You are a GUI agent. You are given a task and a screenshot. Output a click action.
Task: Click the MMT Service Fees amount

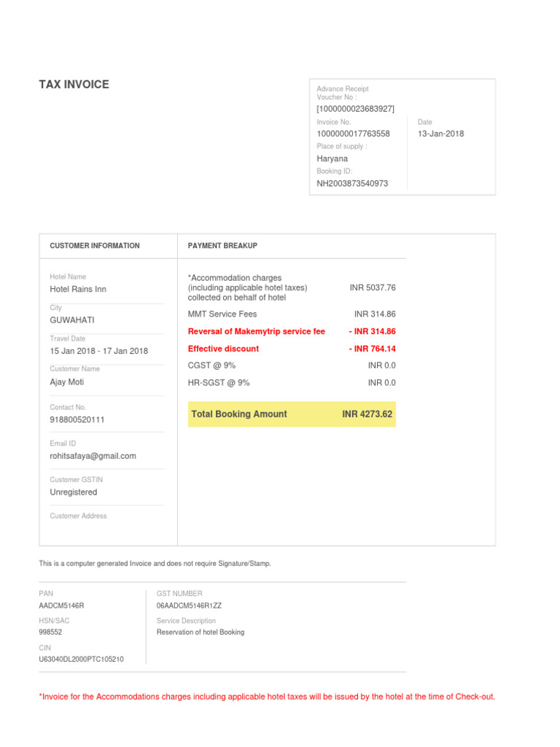(375, 314)
